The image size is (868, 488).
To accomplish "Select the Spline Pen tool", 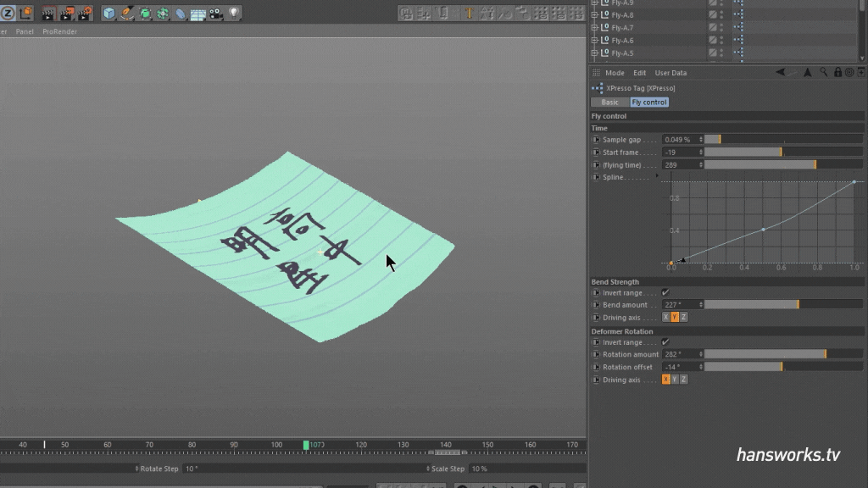I will [x=127, y=14].
